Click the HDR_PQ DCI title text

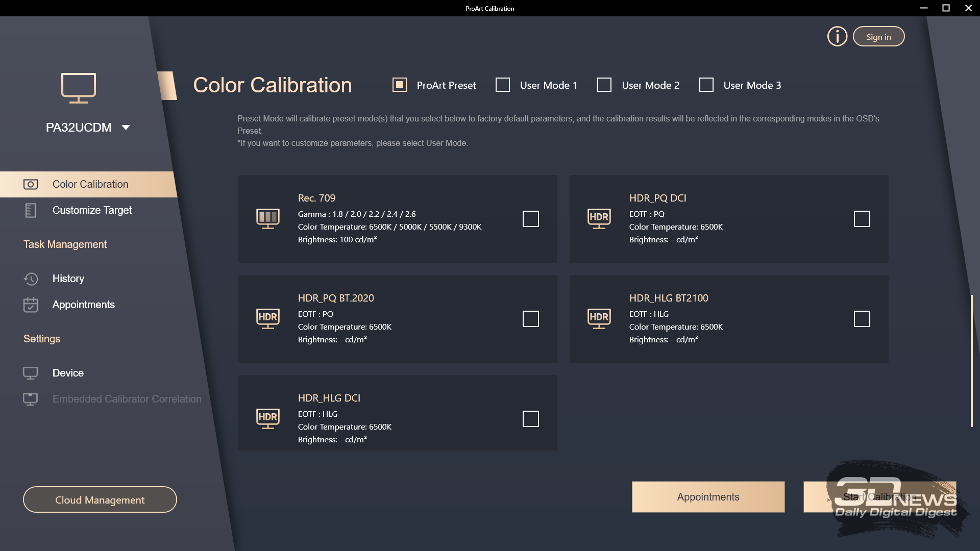click(657, 198)
